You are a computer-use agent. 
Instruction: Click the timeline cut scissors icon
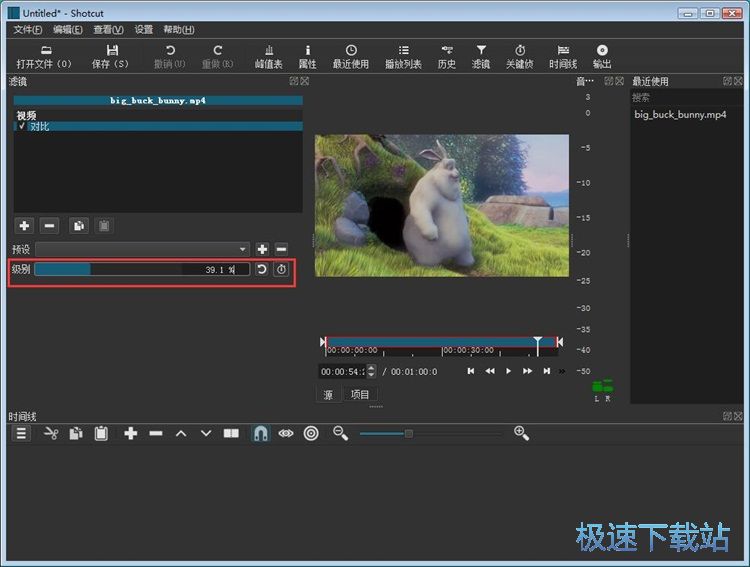pyautogui.click(x=51, y=434)
